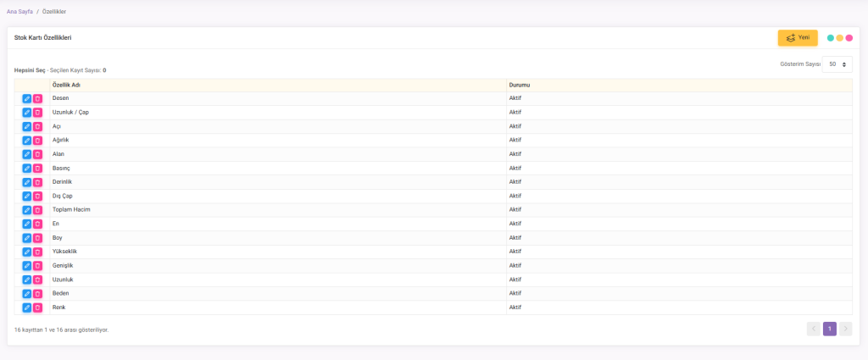Click Özellikler breadcrumb item
868x360 pixels.
point(54,12)
